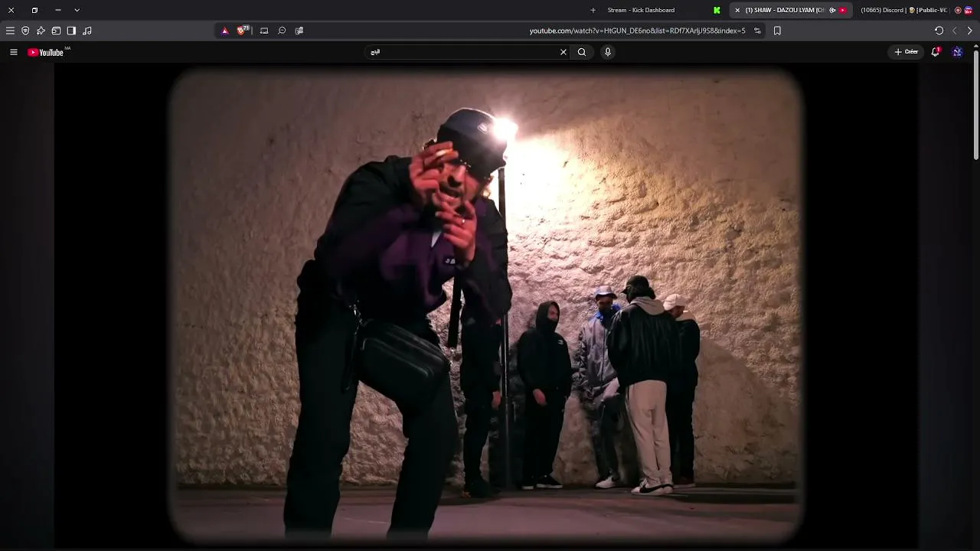Click the zoom magnifier icon in address bar
The height and width of the screenshot is (551, 980).
pyautogui.click(x=282, y=31)
